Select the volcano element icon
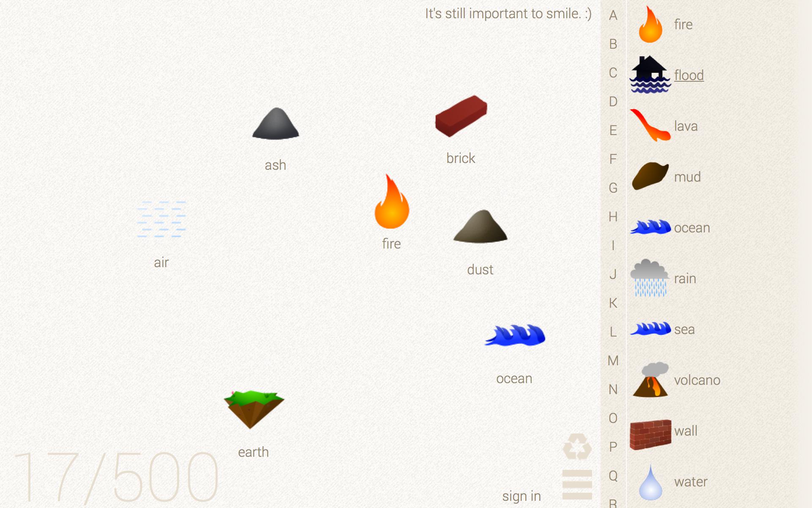This screenshot has width=812, height=508. 650,380
